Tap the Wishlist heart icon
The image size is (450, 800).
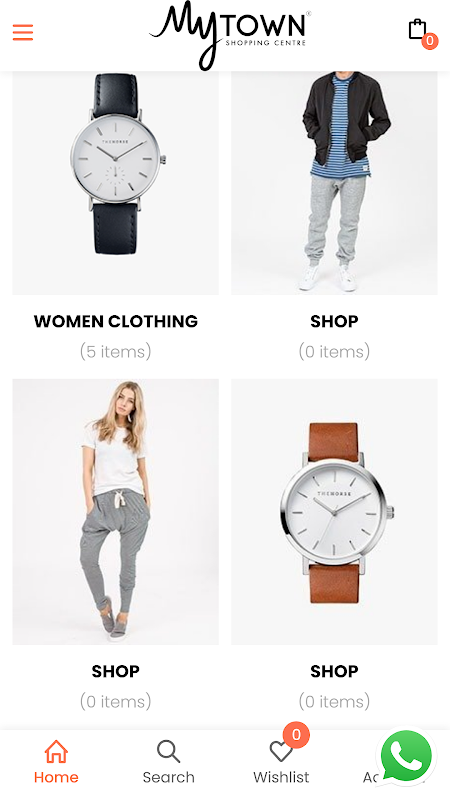280,752
